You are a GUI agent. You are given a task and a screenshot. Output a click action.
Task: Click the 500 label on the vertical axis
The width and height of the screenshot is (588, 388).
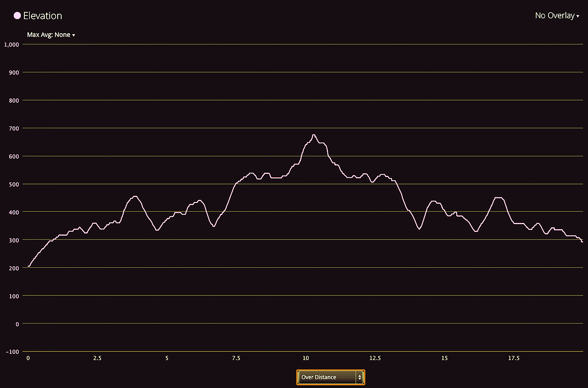14,184
